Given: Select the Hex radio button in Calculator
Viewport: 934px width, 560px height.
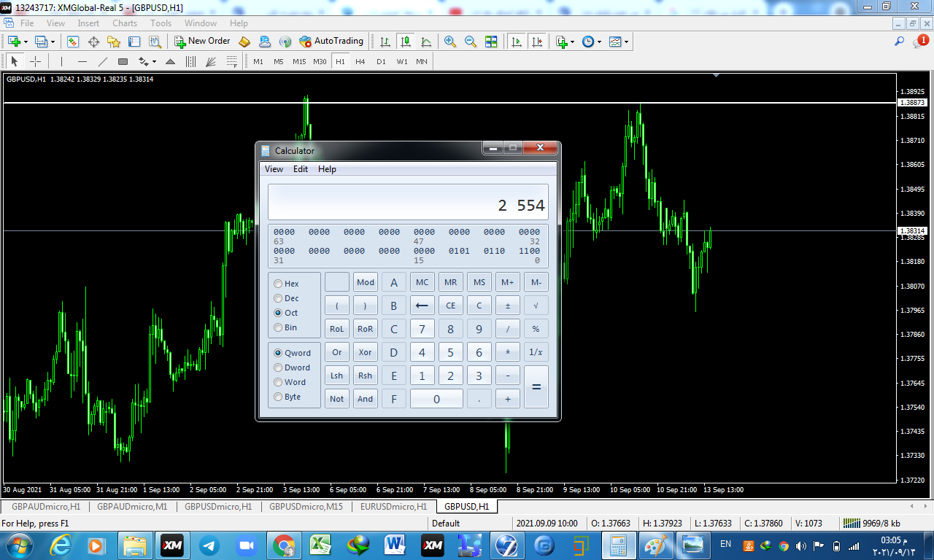Looking at the screenshot, I should (x=279, y=284).
